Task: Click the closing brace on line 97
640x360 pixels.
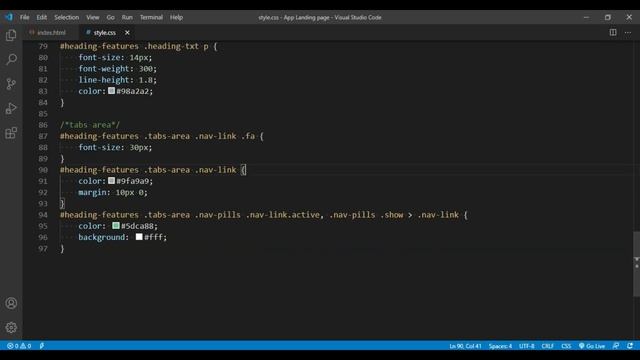Action: coord(62,249)
